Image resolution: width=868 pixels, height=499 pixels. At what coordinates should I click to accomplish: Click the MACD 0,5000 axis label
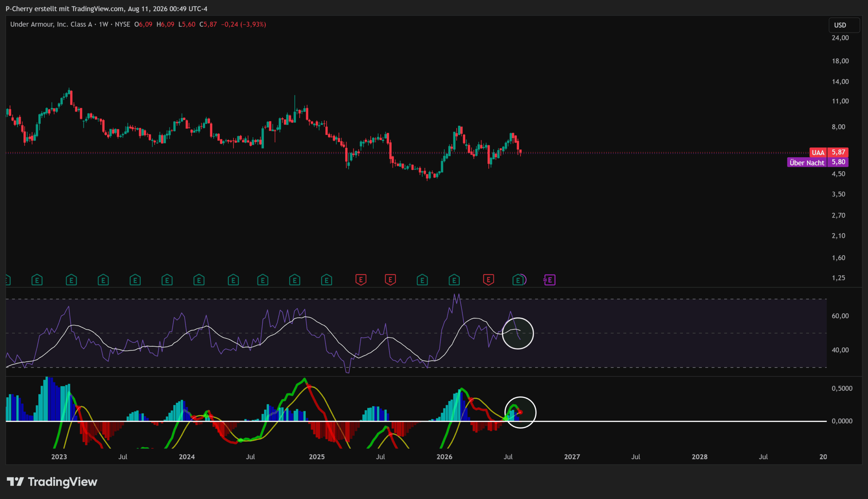point(842,388)
